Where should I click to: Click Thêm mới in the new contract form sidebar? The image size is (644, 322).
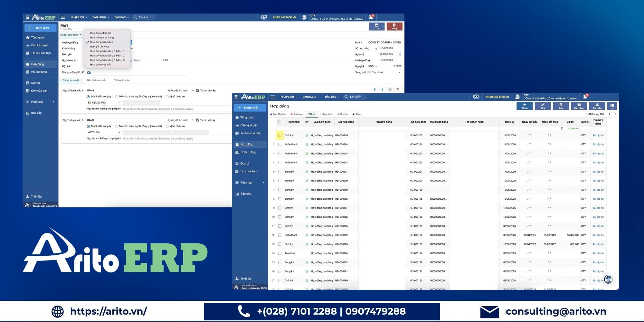point(41,28)
